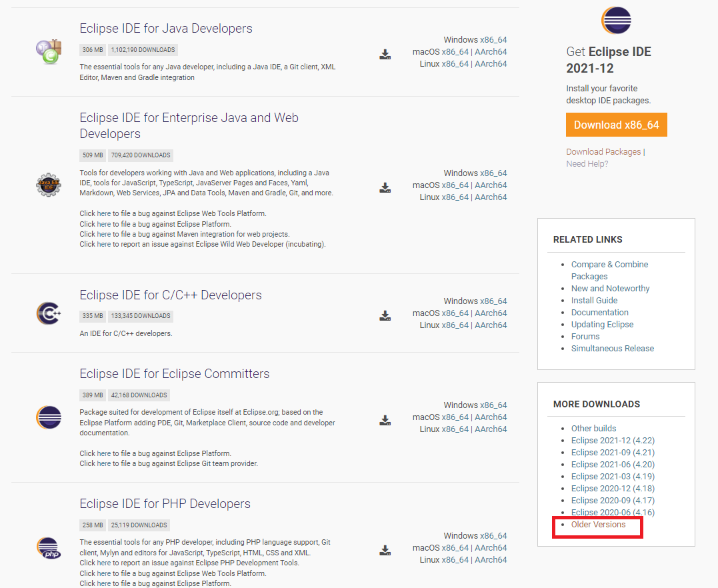Download Enterprise Java Windows x86_64
Screen dimensions: 718x588
pyautogui.click(x=493, y=173)
